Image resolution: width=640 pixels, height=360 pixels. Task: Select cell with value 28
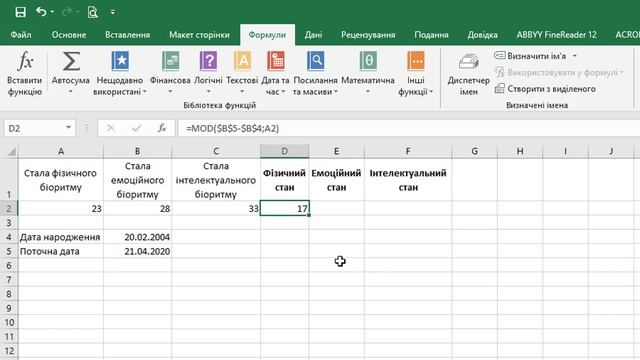(x=138, y=209)
